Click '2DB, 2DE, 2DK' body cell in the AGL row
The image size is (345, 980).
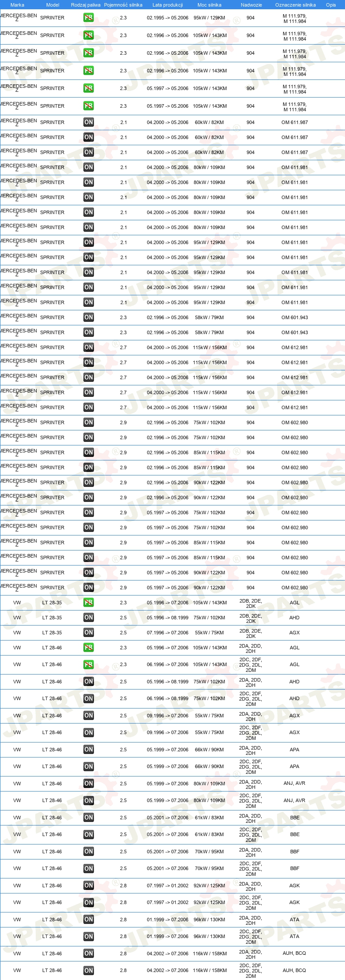(x=251, y=603)
